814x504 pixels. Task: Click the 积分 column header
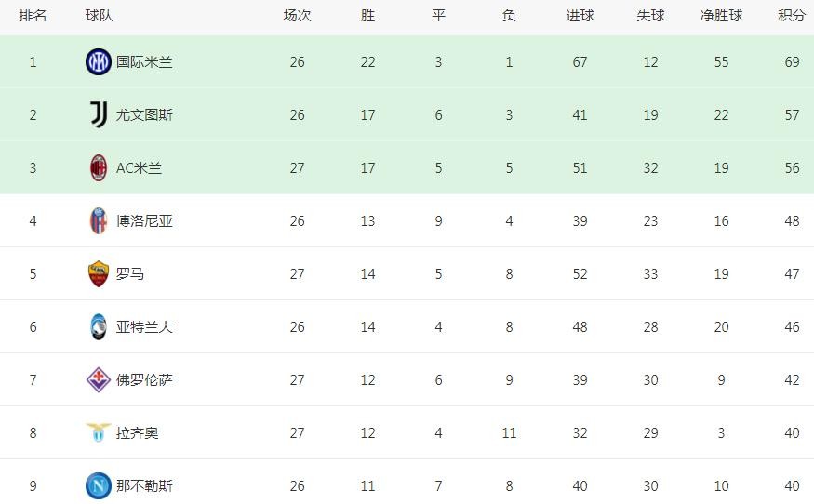click(x=792, y=16)
